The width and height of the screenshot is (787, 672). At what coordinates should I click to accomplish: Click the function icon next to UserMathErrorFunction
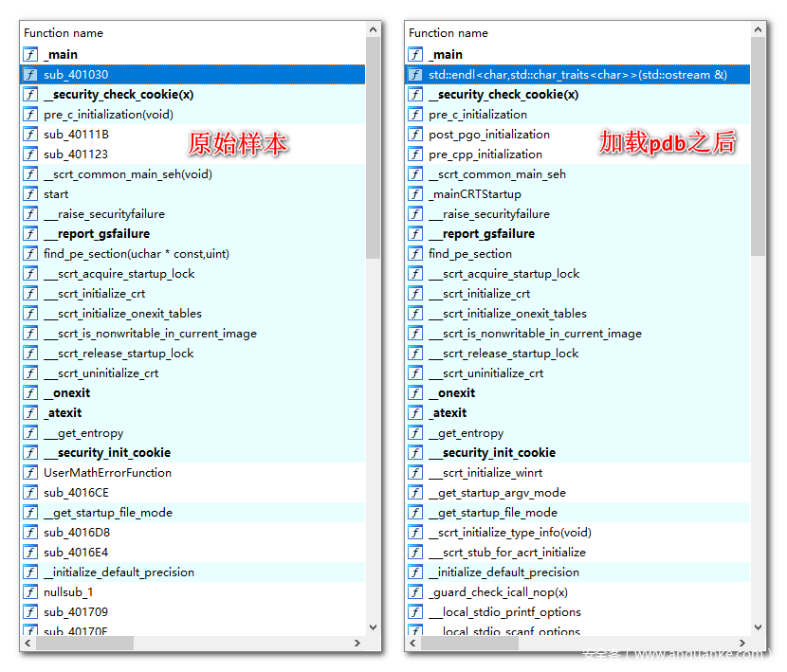coord(31,473)
